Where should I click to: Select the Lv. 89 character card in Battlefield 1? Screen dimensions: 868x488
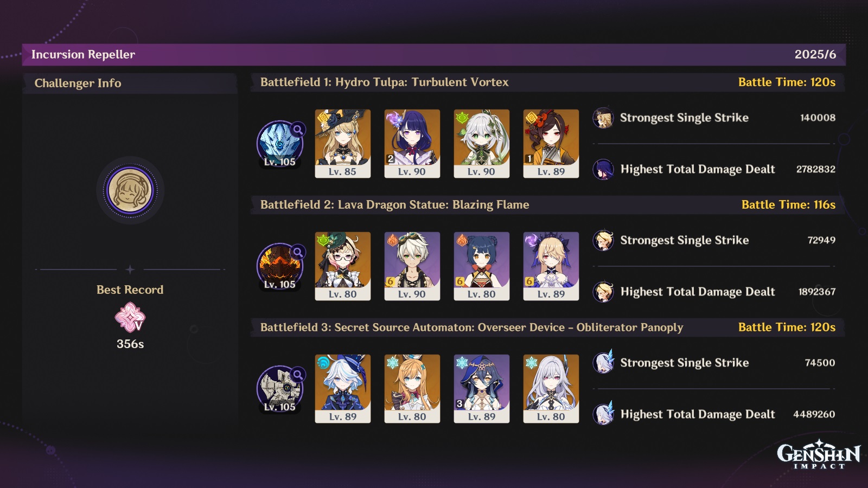[x=551, y=144]
